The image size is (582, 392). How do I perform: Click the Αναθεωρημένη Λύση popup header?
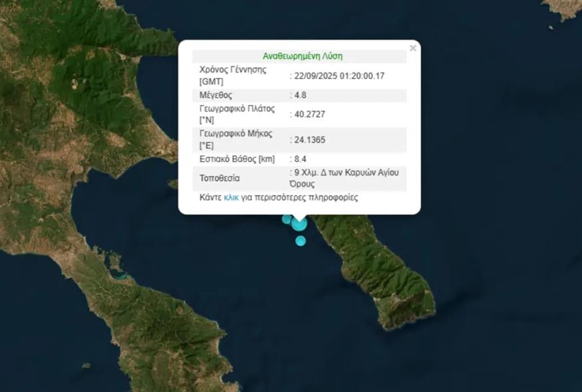click(x=303, y=56)
